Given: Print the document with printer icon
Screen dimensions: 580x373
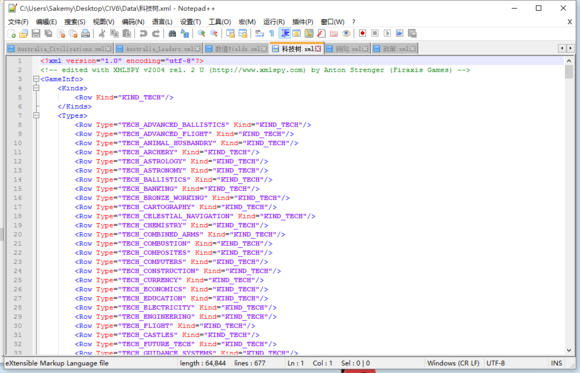Looking at the screenshot, I should pyautogui.click(x=85, y=34).
